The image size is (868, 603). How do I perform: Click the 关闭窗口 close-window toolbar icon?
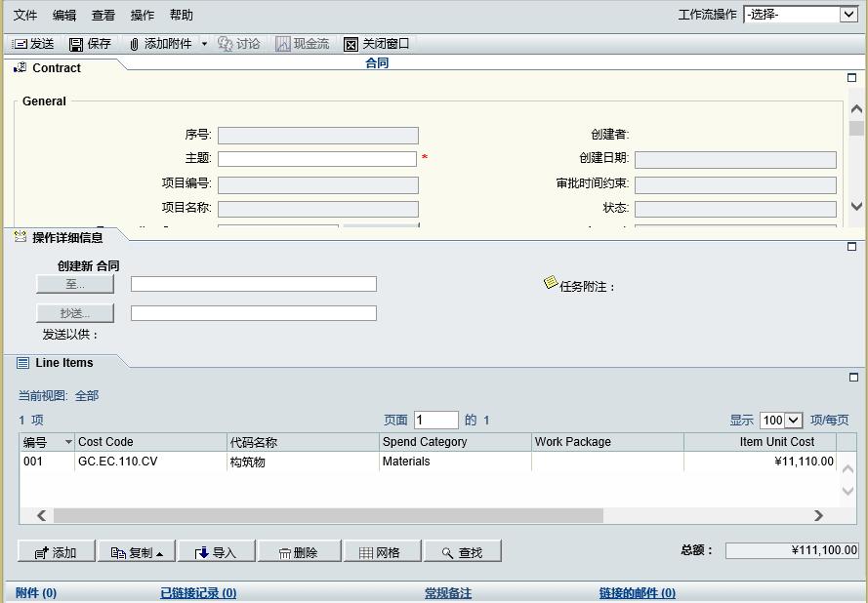[351, 42]
